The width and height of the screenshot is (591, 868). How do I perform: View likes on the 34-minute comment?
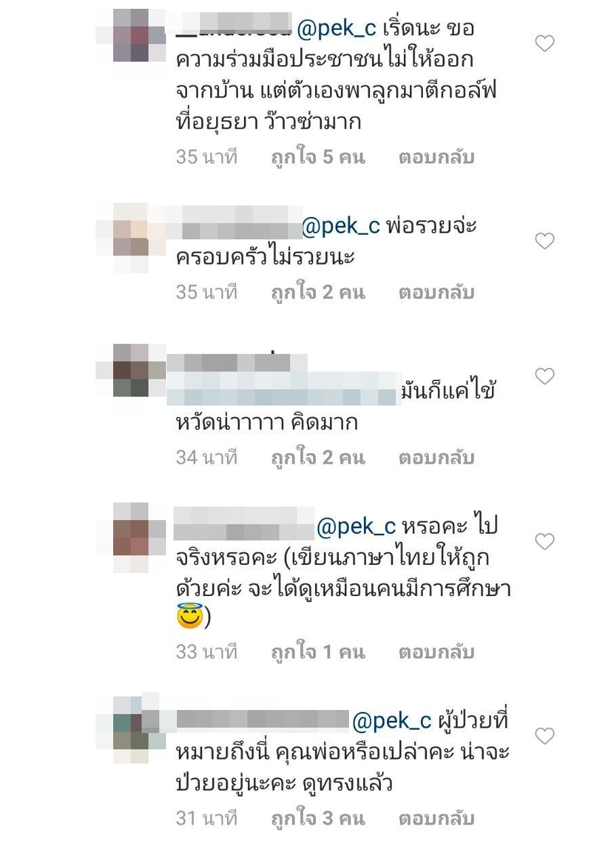coord(318,458)
